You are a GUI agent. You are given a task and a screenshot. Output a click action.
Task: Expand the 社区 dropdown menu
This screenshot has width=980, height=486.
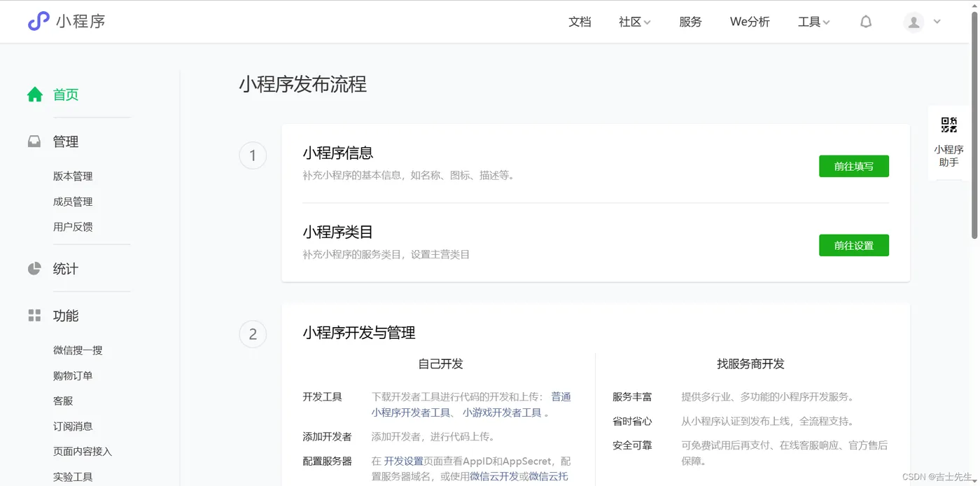point(634,22)
